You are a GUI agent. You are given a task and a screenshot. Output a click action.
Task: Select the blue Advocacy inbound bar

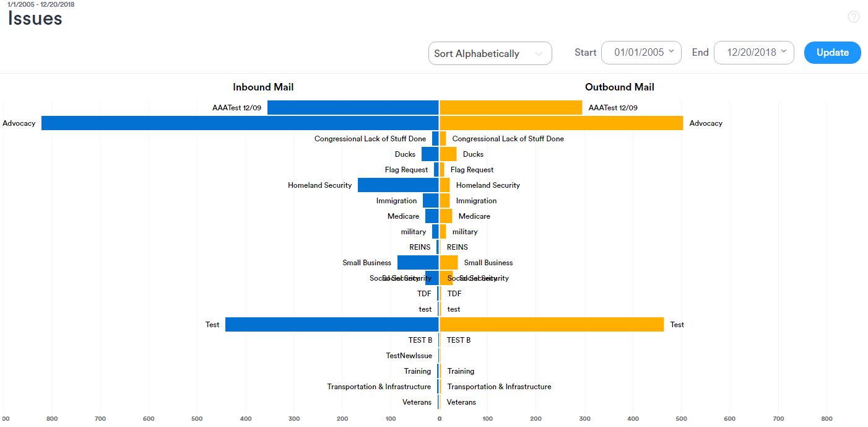(240, 123)
